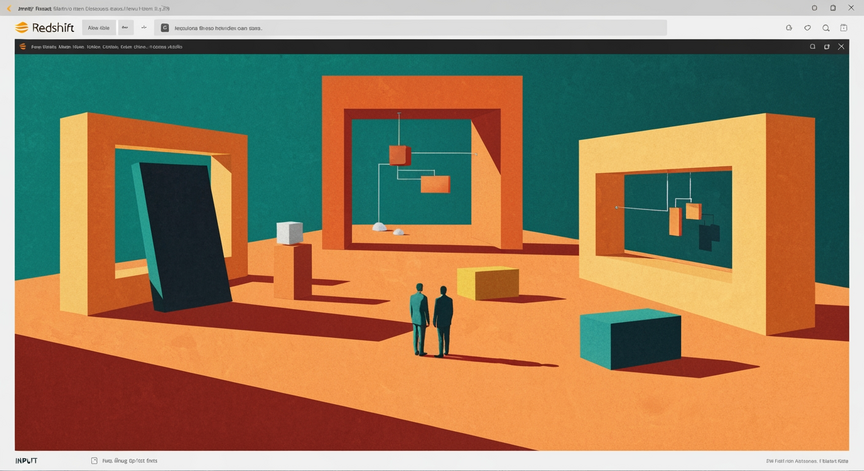
Task: Pop out the viewer using the dark bar icon
Action: pos(827,47)
